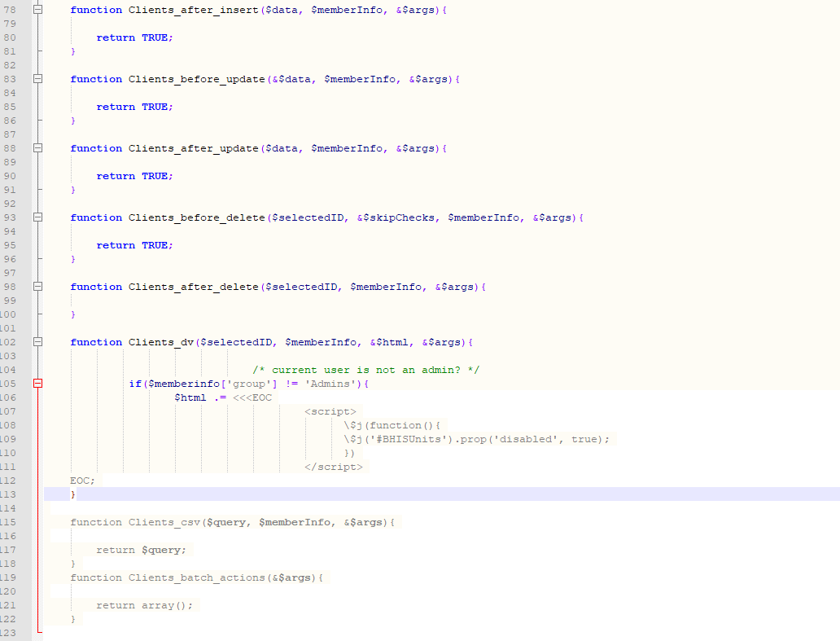Click the function name Clients_csv
This screenshot has height=641, width=840.
point(164,522)
